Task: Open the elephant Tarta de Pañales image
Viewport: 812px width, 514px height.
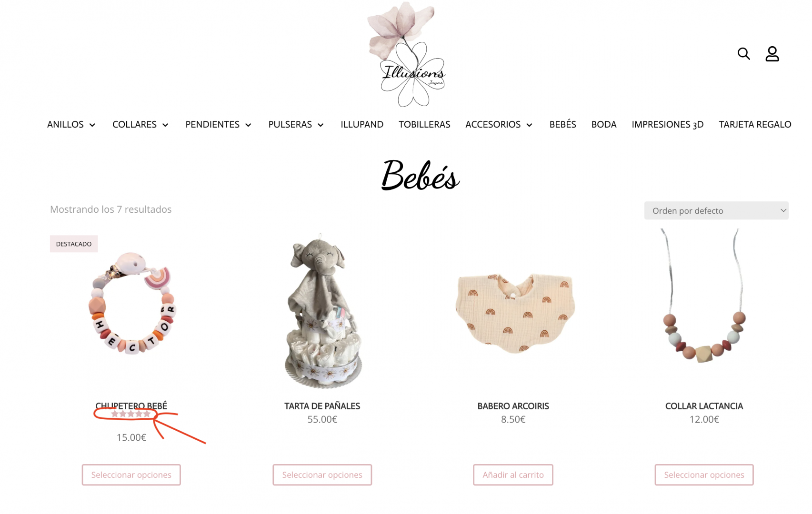Action: 322,310
